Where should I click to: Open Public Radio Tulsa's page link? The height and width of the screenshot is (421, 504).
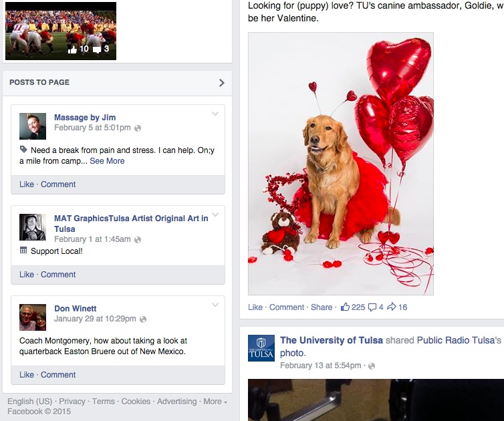click(x=459, y=340)
